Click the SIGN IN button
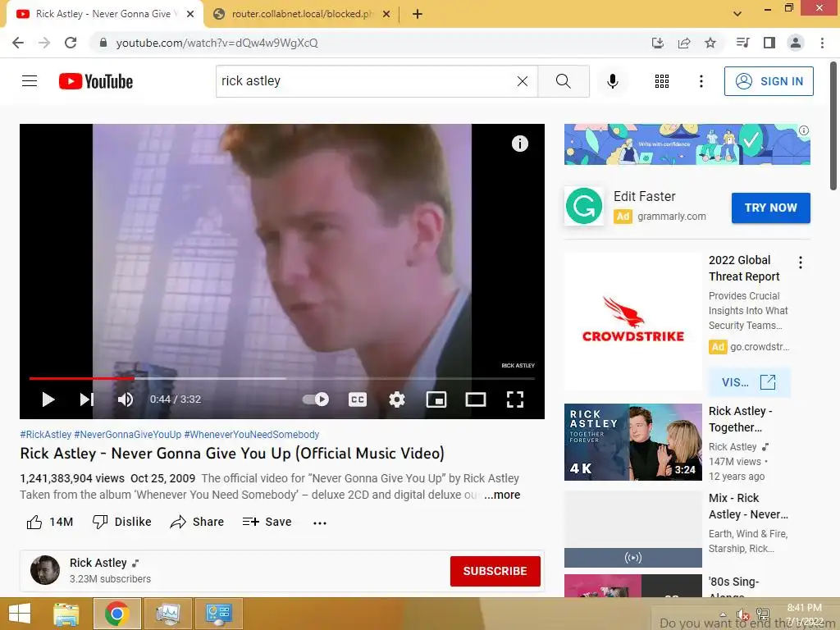The height and width of the screenshot is (630, 840). click(x=768, y=81)
